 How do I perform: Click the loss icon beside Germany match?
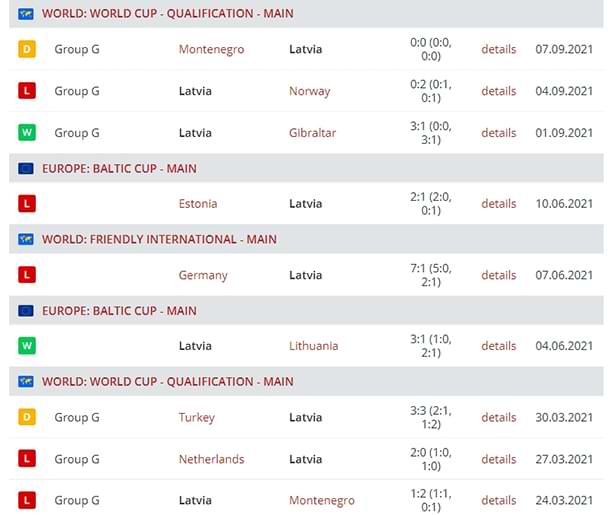[x=27, y=275]
